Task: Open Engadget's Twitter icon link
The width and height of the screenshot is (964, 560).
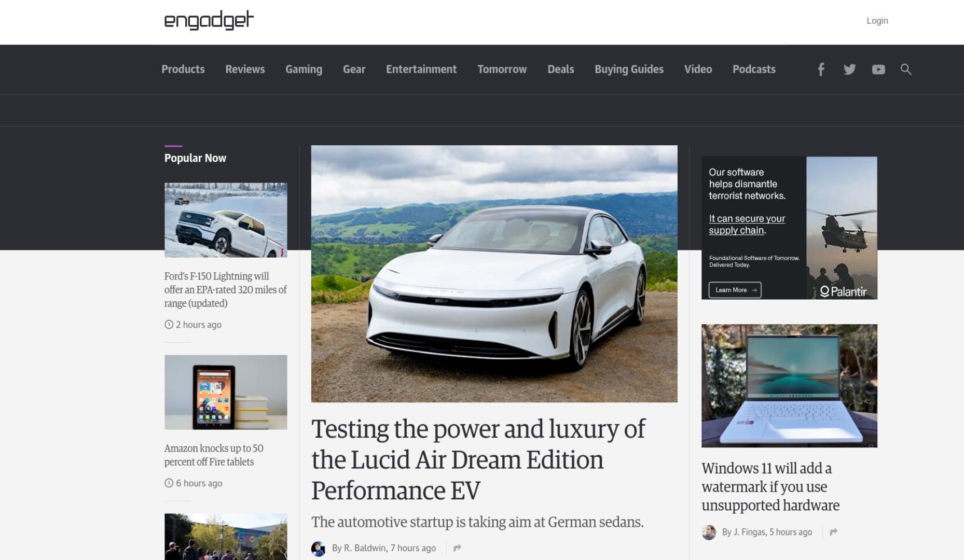Action: click(849, 69)
